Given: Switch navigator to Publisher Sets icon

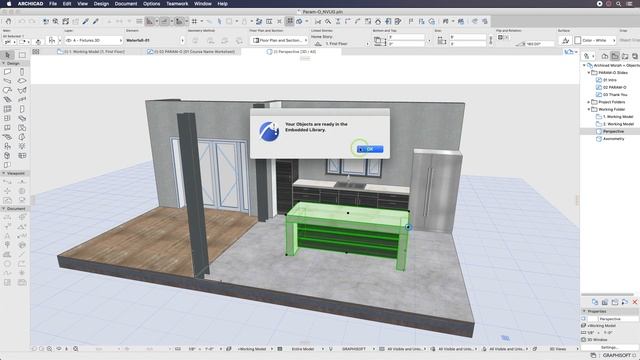Looking at the screenshot, I should pos(635,56).
